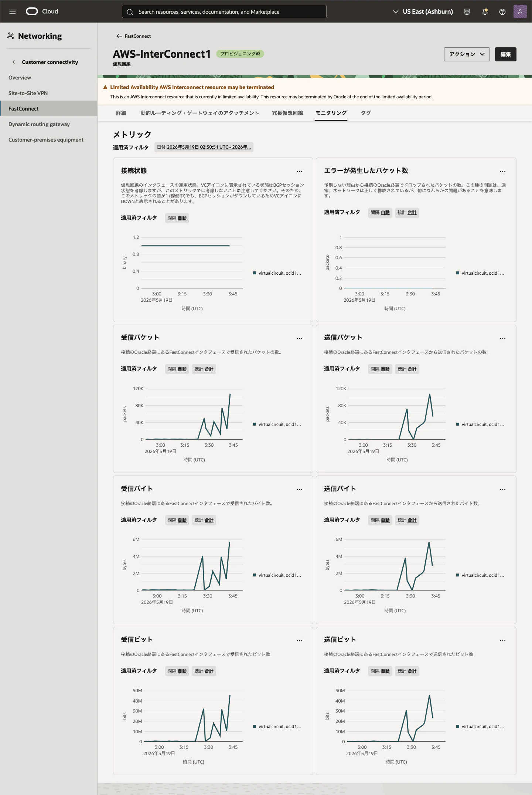Change the 間隔 filter on 受信バイト chart

tap(177, 520)
